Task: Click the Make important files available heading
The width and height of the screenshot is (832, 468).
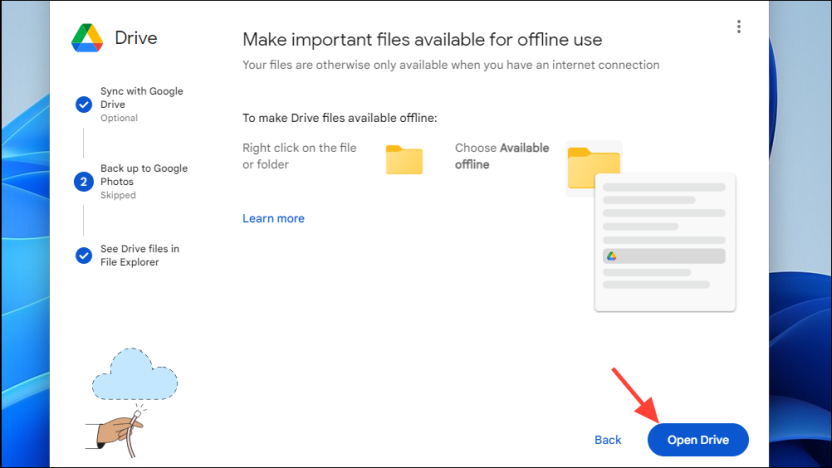Action: tap(422, 40)
